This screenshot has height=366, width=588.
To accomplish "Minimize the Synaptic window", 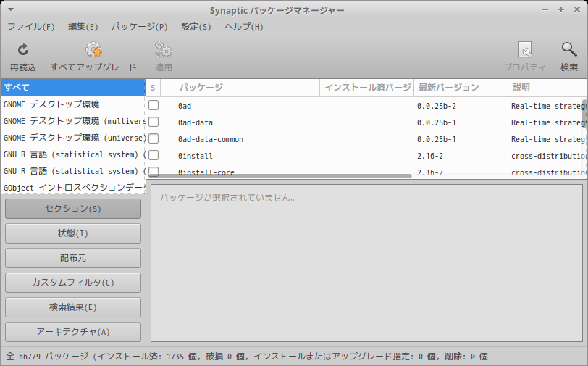I will [545, 9].
